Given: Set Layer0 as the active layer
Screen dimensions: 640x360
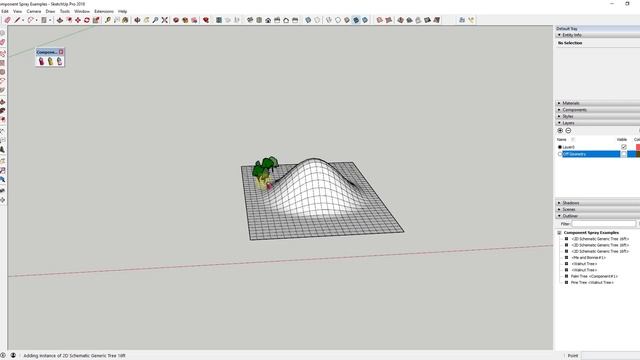Looking at the screenshot, I should point(560,147).
